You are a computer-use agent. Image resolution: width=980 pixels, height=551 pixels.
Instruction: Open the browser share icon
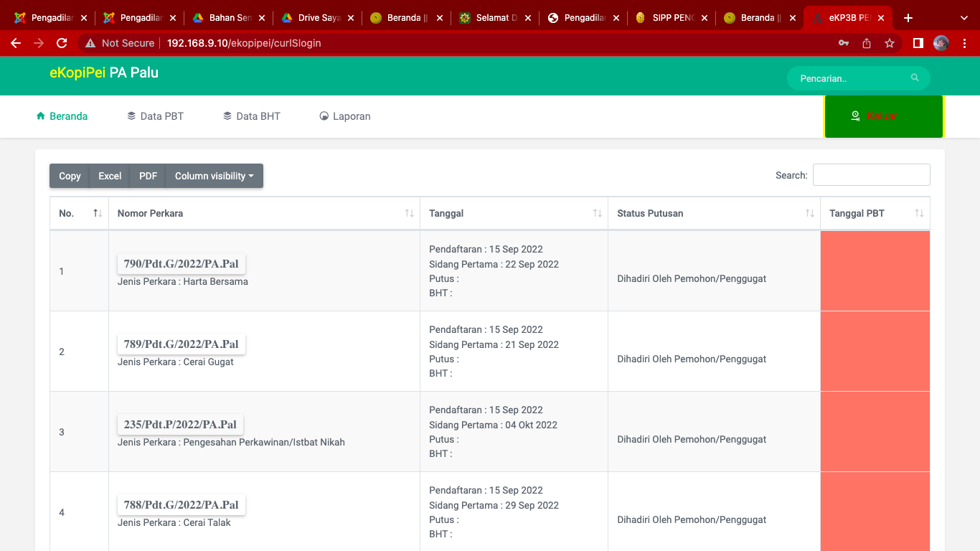coord(867,43)
